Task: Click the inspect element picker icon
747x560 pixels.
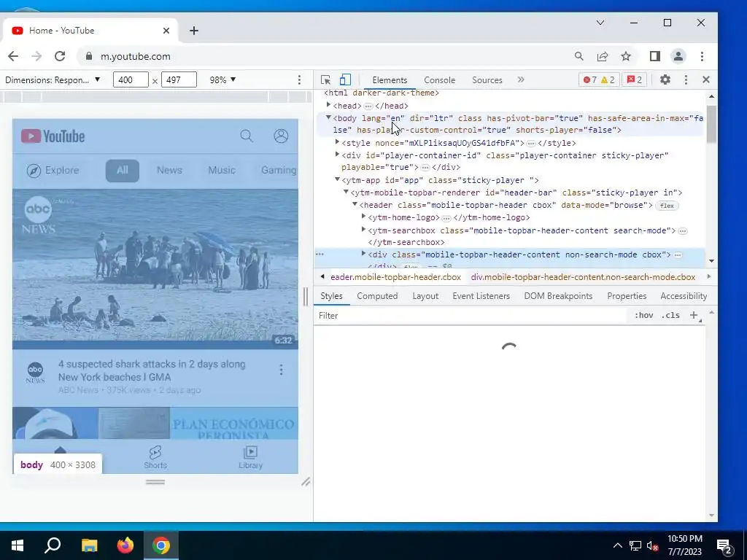Action: pyautogui.click(x=326, y=80)
